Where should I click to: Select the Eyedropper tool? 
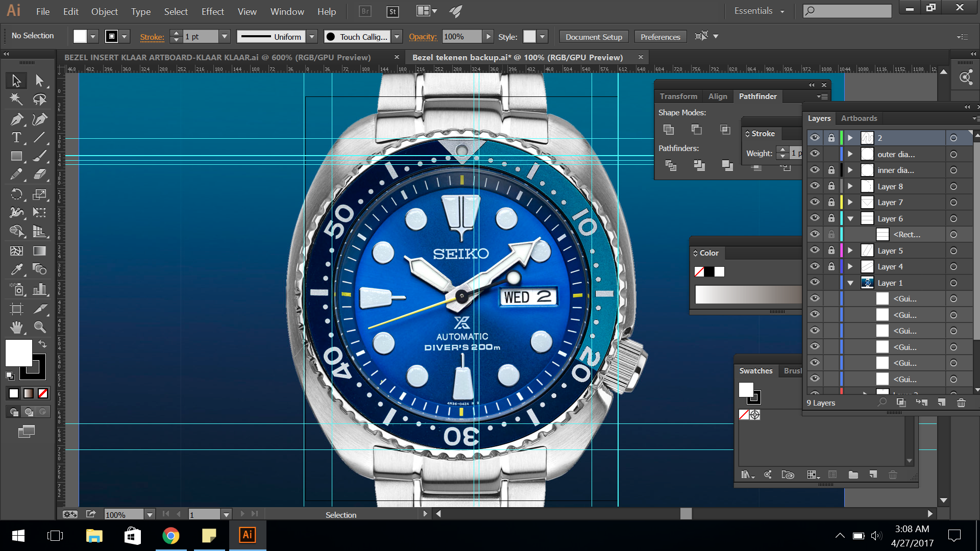pos(16,269)
